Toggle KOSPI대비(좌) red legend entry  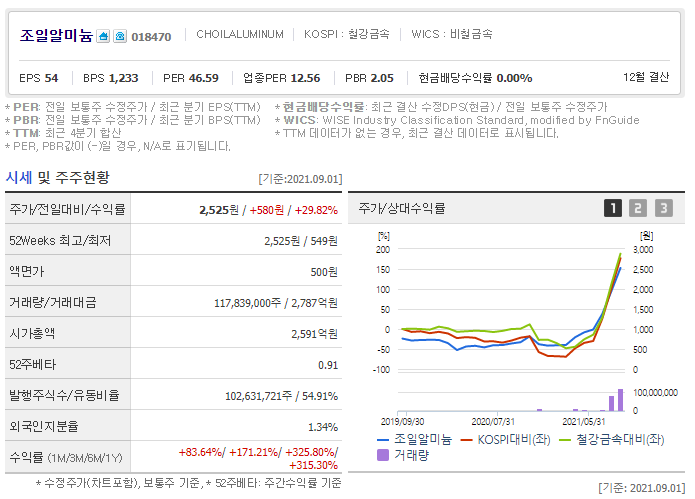point(505,440)
